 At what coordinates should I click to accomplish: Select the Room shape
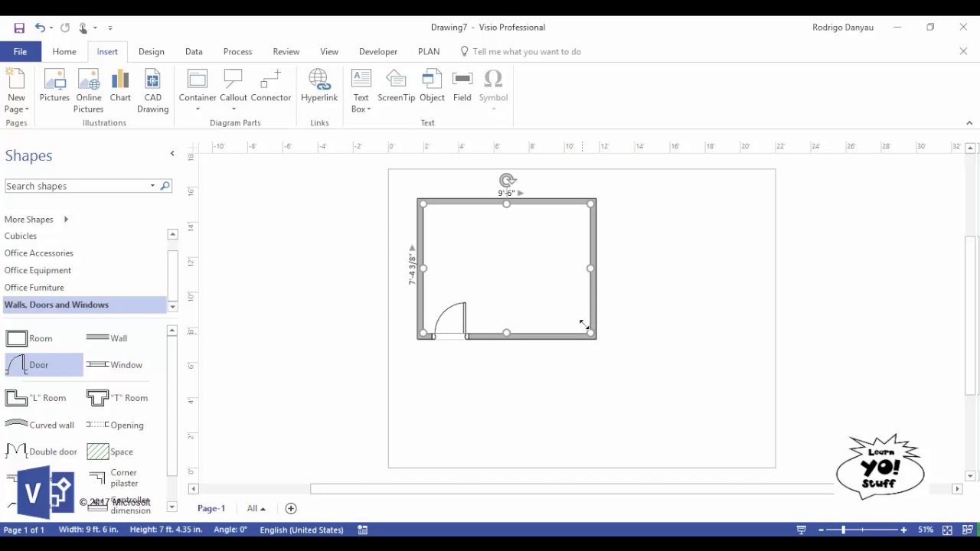[29, 338]
